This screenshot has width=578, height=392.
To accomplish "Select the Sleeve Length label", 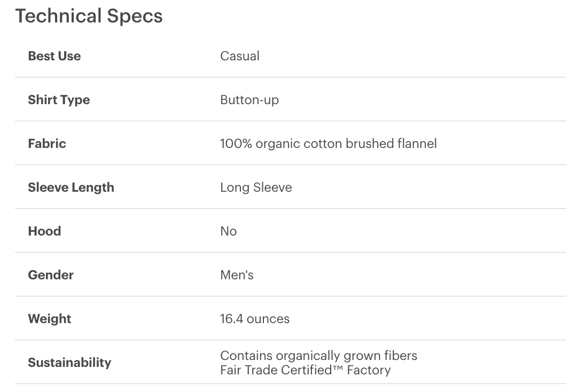I will coord(71,187).
